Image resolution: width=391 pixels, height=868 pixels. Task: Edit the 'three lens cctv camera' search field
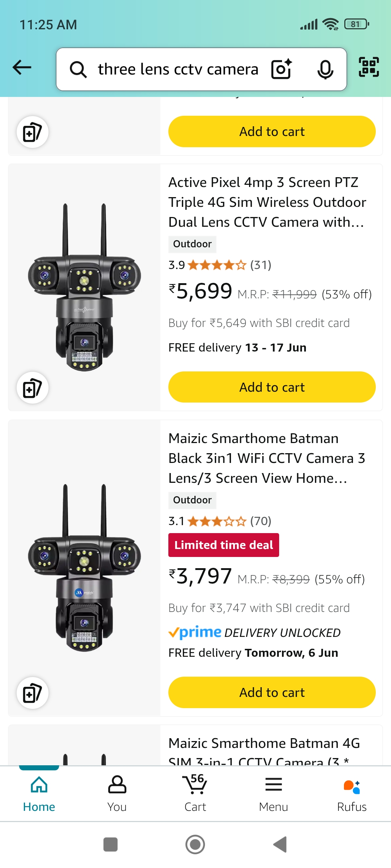[x=178, y=69]
